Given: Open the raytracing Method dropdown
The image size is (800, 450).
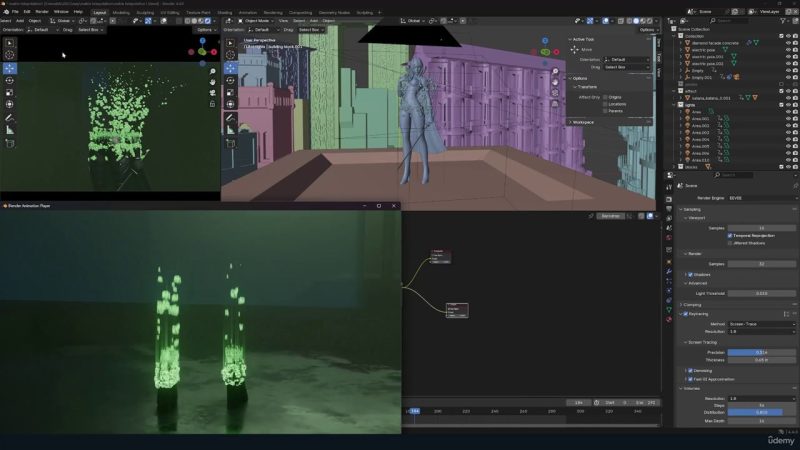Looking at the screenshot, I should (761, 324).
